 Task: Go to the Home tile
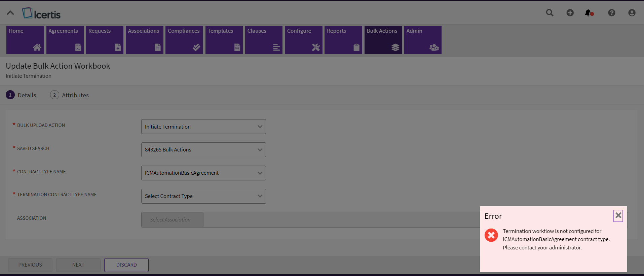(x=25, y=40)
